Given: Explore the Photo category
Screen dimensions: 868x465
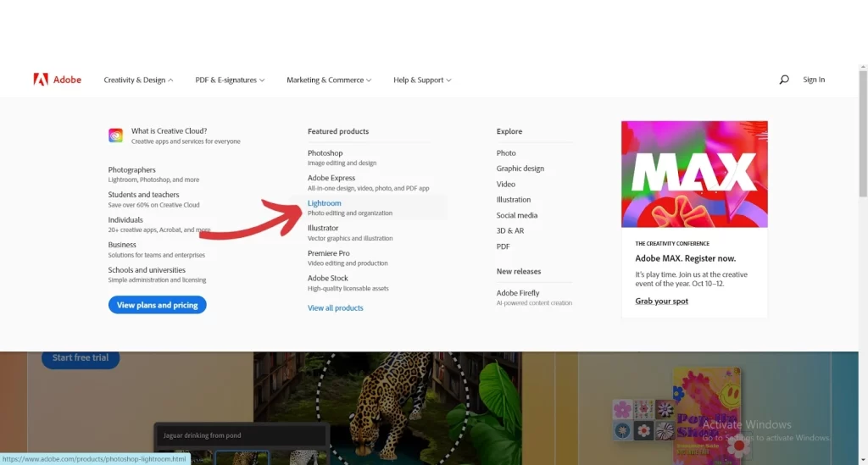Looking at the screenshot, I should pos(506,152).
